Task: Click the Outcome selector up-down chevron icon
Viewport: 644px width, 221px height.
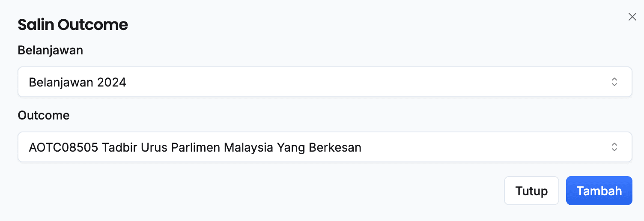Action: tap(614, 147)
